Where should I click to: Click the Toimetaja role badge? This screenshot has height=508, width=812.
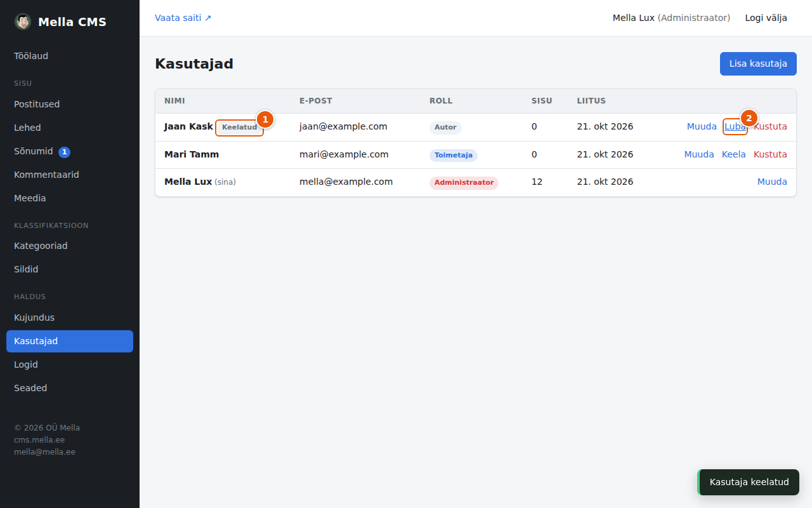click(x=454, y=155)
